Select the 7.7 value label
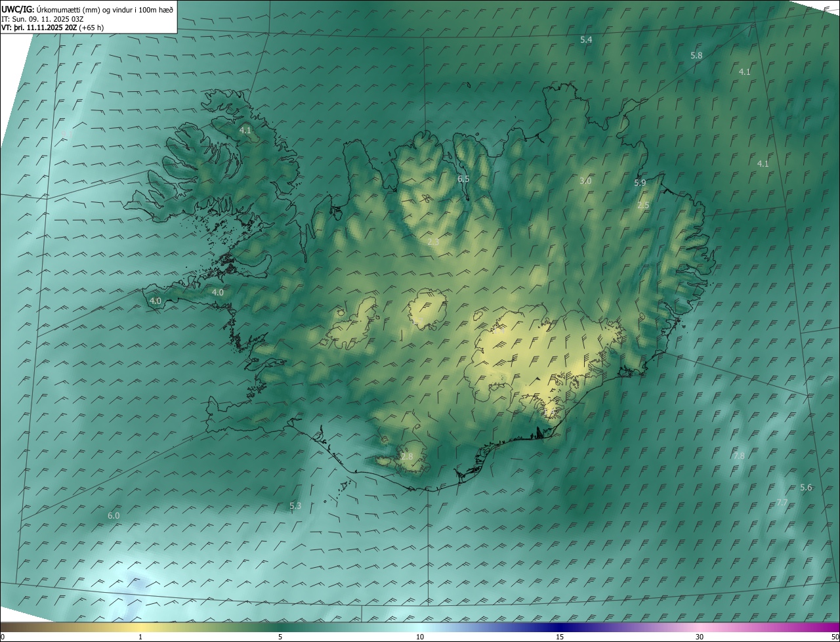The width and height of the screenshot is (840, 642). pyautogui.click(x=782, y=503)
